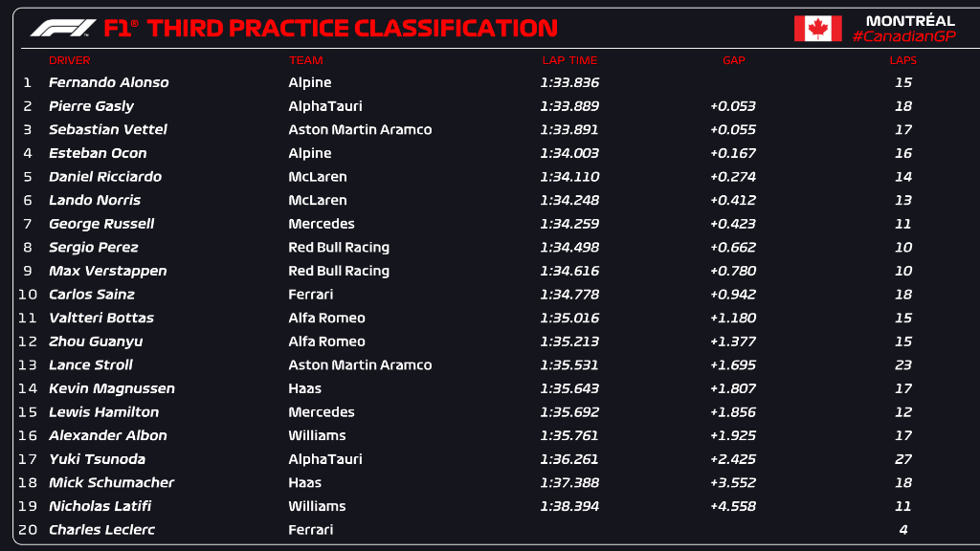The width and height of the screenshot is (980, 551).
Task: Click the Third Practice Classification title
Action: click(x=353, y=28)
